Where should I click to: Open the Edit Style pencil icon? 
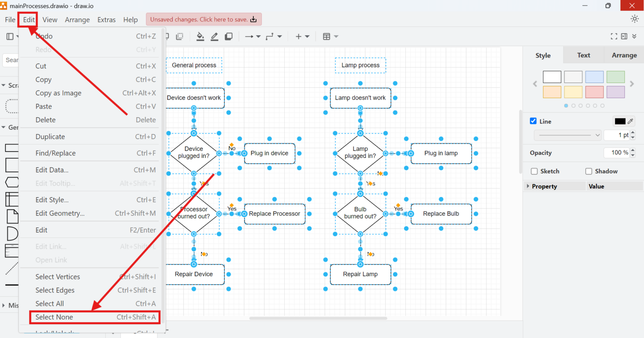click(214, 36)
